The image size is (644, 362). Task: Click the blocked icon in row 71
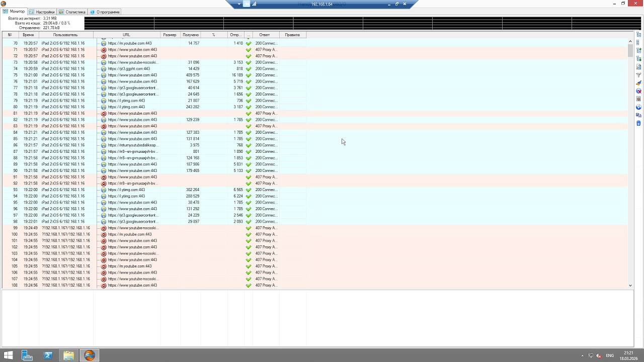[104, 50]
